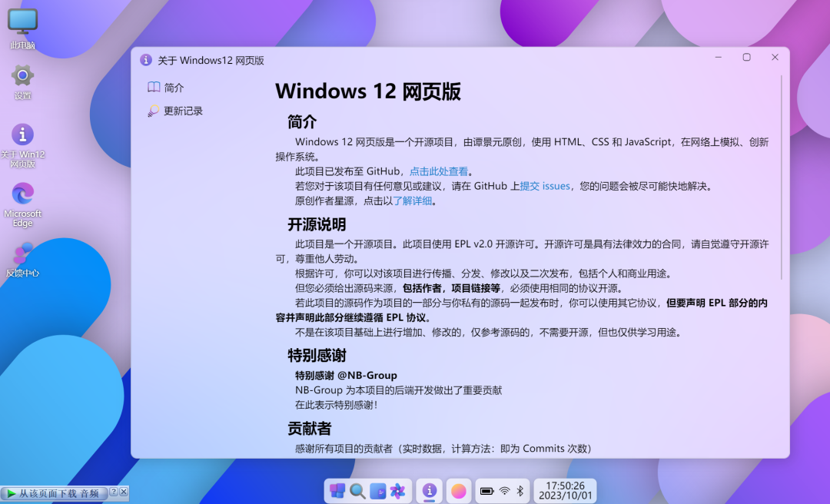Click the 开源说明 section heading

[x=317, y=224]
